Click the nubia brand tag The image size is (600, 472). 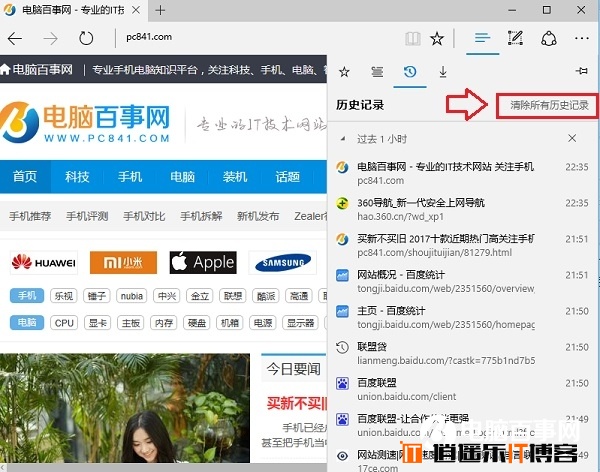pos(132,296)
